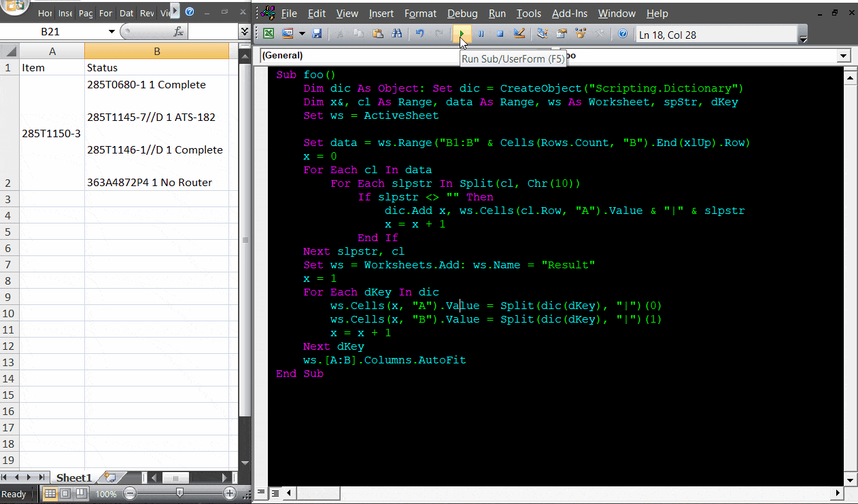
Task: Click the Excel Help question mark icon
Action: click(x=190, y=12)
